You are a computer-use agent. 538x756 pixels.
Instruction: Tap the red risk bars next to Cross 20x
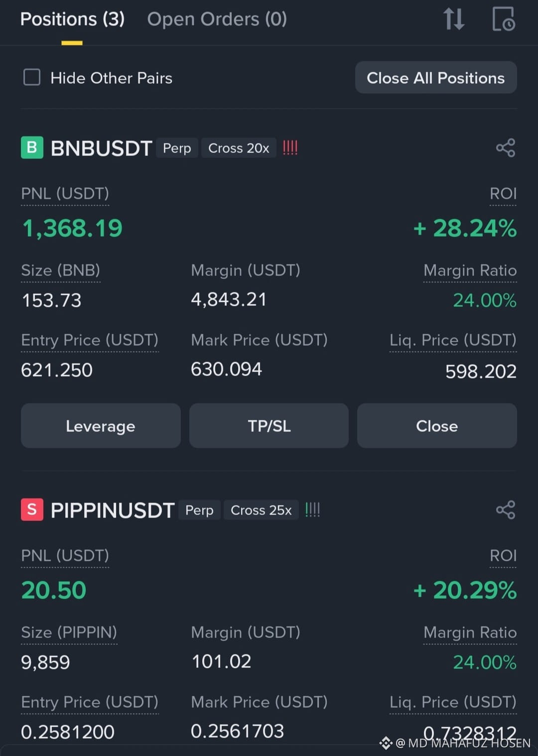290,148
